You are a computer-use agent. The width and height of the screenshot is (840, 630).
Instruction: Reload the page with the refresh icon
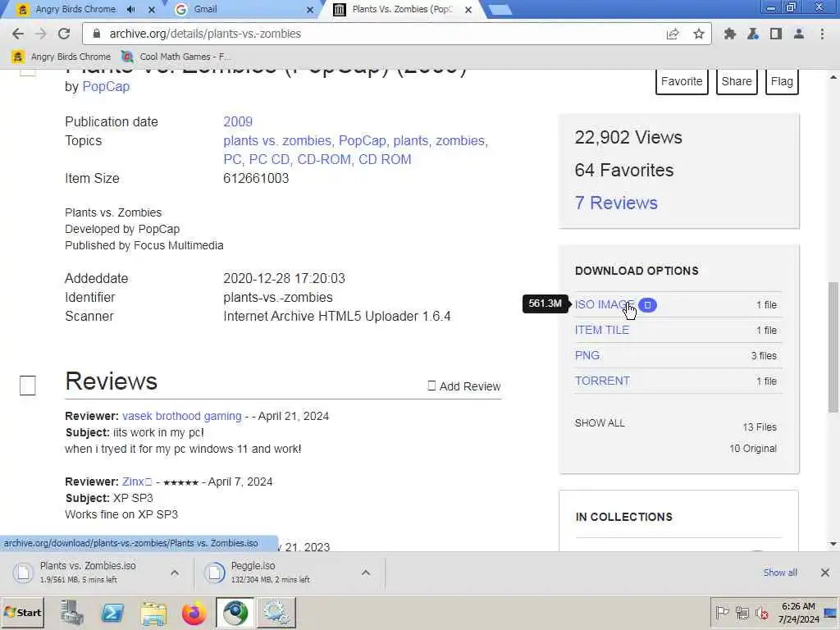[64, 34]
